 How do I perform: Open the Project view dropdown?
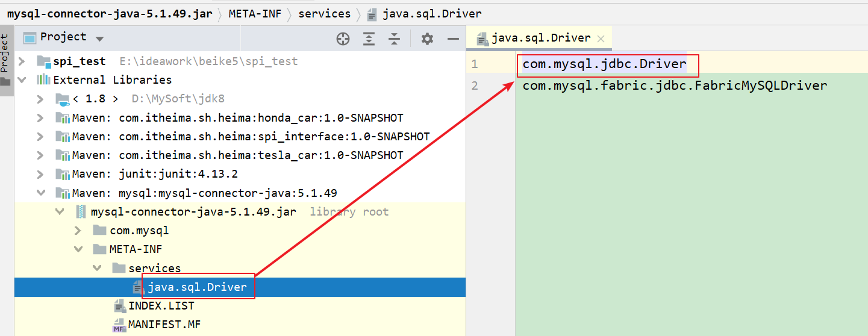tap(99, 39)
